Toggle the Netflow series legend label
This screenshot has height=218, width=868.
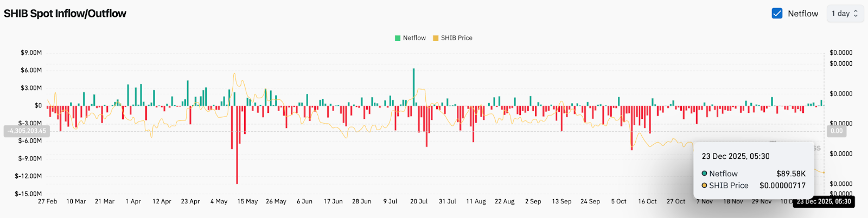(x=414, y=38)
